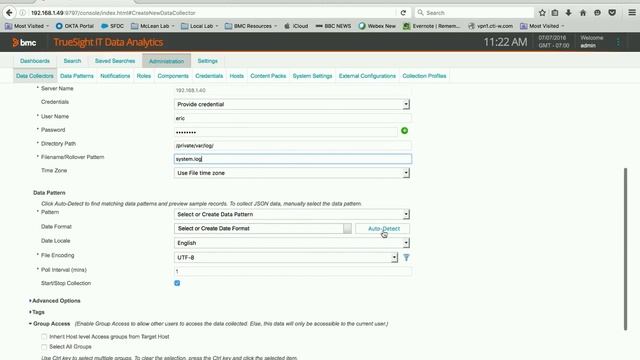Open the BBC NEWS bookmark

coord(333,26)
